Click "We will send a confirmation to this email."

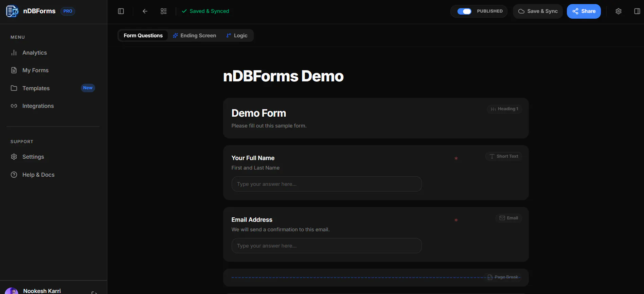[281, 230]
